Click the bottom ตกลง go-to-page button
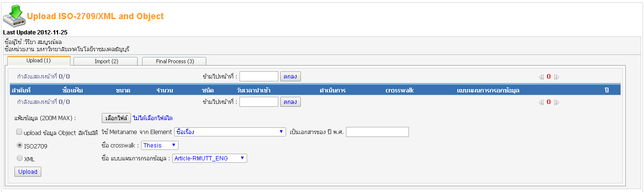644x192 pixels. pyautogui.click(x=291, y=102)
